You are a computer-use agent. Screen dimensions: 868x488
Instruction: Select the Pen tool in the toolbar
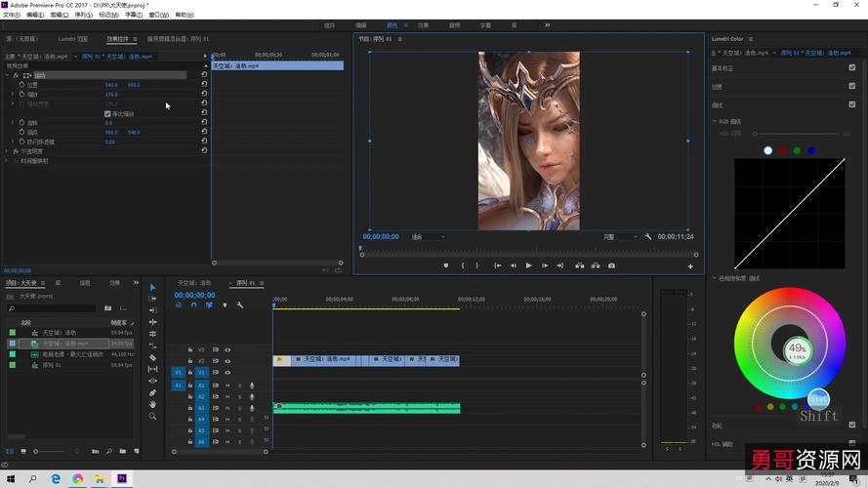coord(152,392)
